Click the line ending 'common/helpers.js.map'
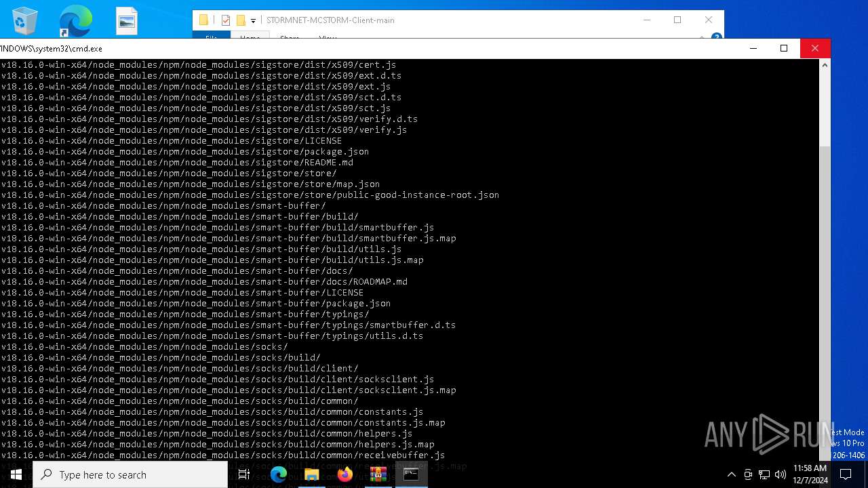The width and height of the screenshot is (868, 488). pyautogui.click(x=218, y=445)
